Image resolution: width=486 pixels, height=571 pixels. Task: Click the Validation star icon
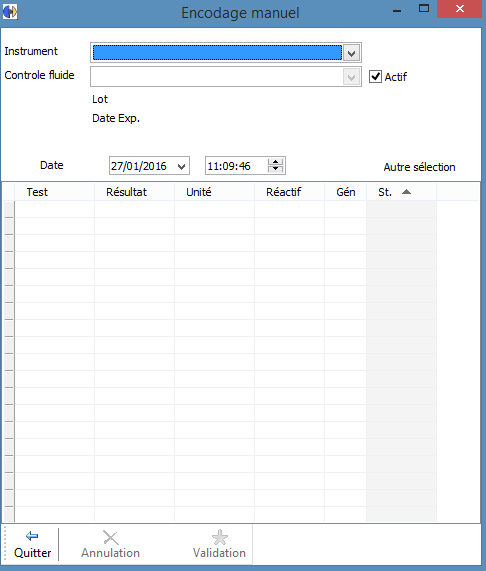[220, 537]
